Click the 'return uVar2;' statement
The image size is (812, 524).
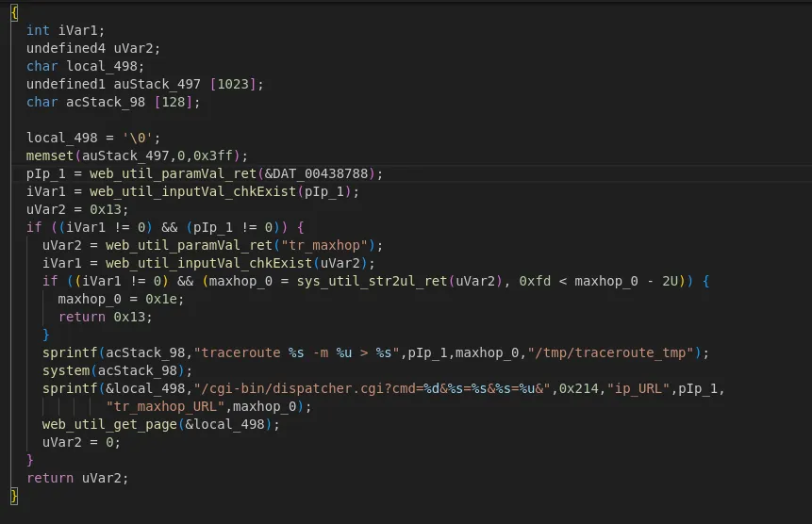pyautogui.click(x=77, y=478)
